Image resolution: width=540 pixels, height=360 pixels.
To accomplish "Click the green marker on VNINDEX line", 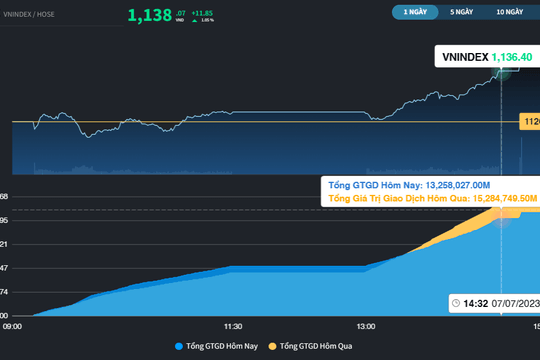I will point(501,72).
